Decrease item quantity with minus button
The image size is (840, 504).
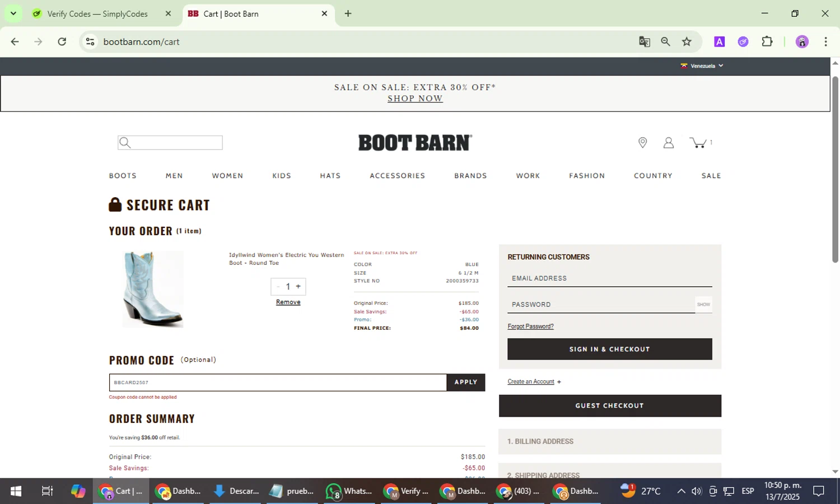(278, 287)
